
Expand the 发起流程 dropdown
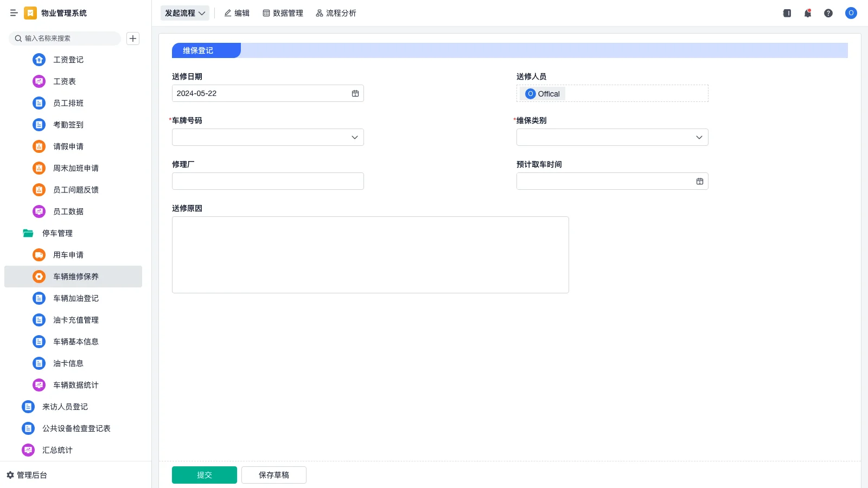(x=185, y=13)
